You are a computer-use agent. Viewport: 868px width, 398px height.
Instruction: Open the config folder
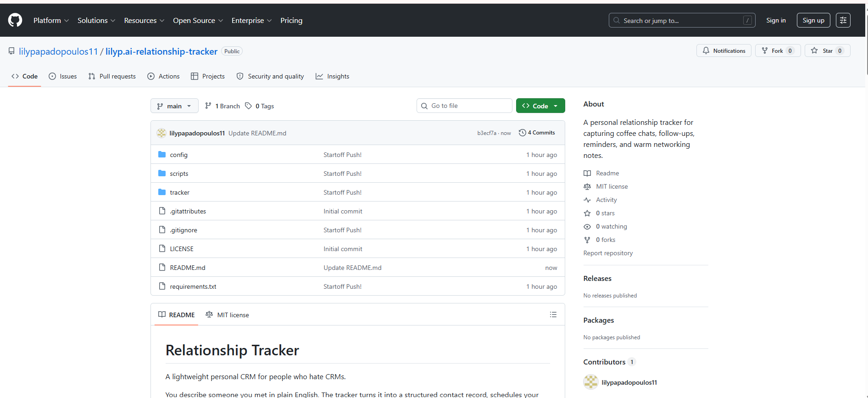[x=179, y=155]
